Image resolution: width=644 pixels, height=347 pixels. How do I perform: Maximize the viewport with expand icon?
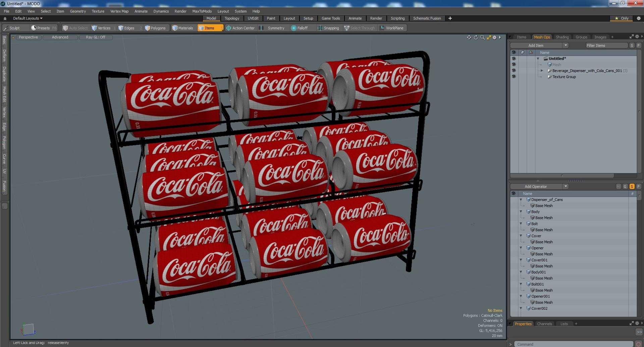coord(489,37)
